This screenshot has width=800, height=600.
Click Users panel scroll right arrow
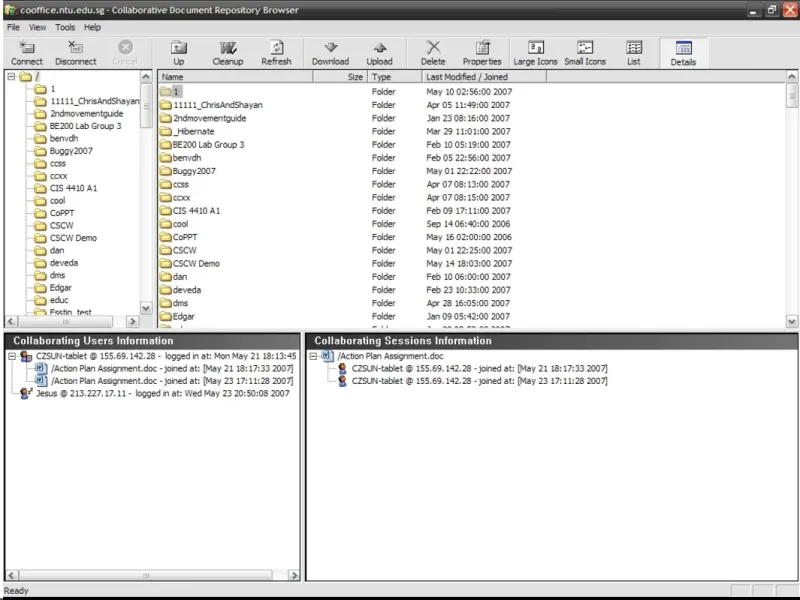[294, 576]
